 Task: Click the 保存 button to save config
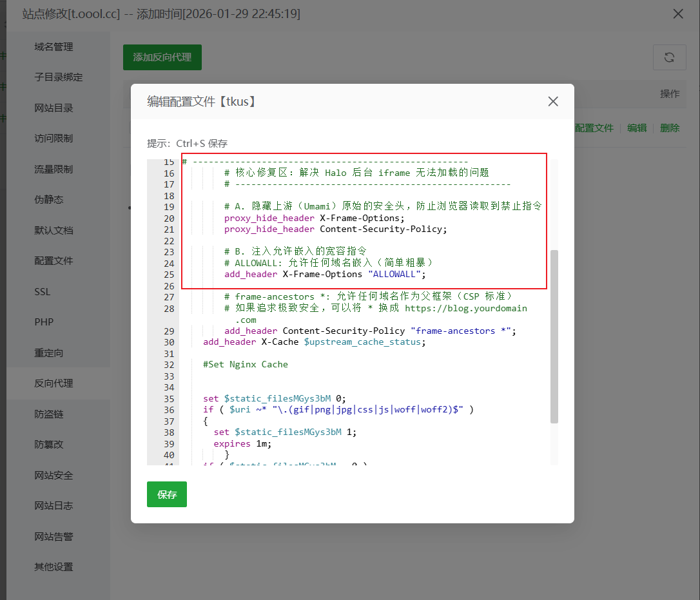point(166,494)
